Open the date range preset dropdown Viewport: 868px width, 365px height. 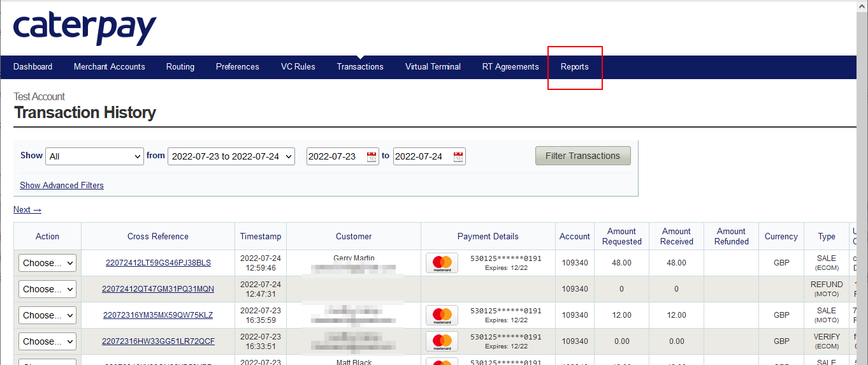tap(231, 156)
